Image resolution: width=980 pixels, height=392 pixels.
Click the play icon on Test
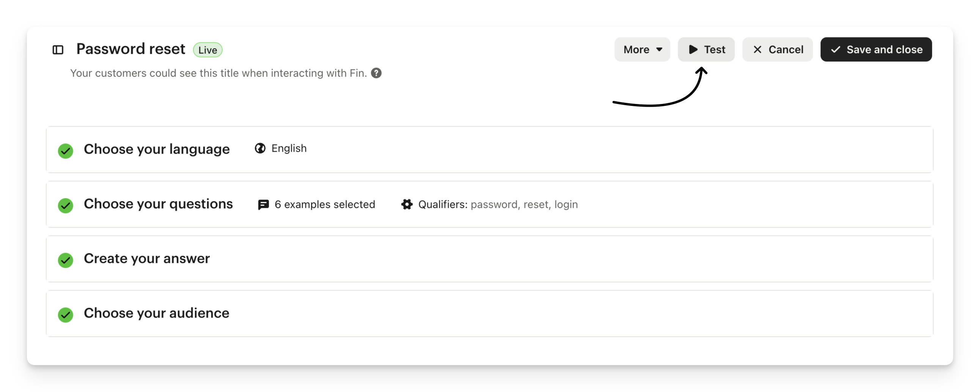(693, 49)
